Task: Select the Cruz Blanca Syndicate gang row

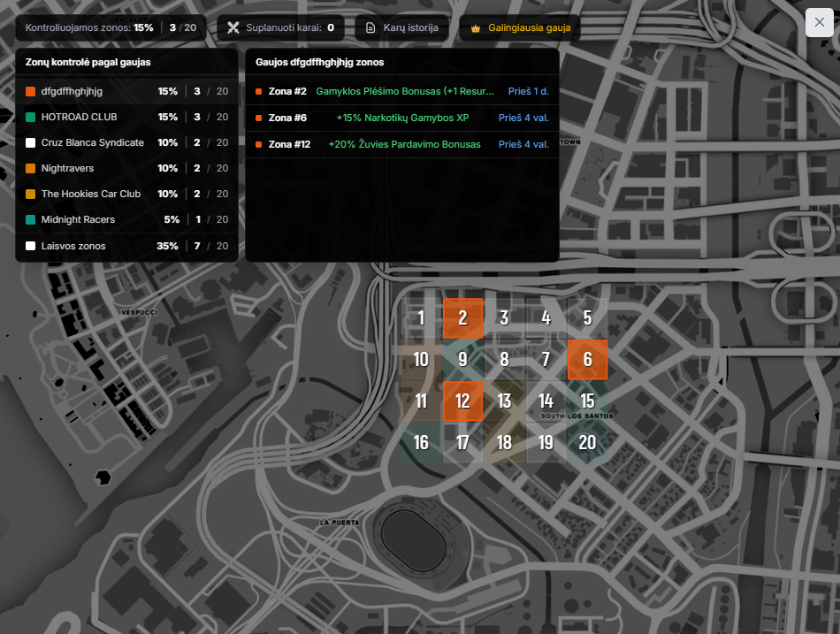Action: tap(127, 142)
